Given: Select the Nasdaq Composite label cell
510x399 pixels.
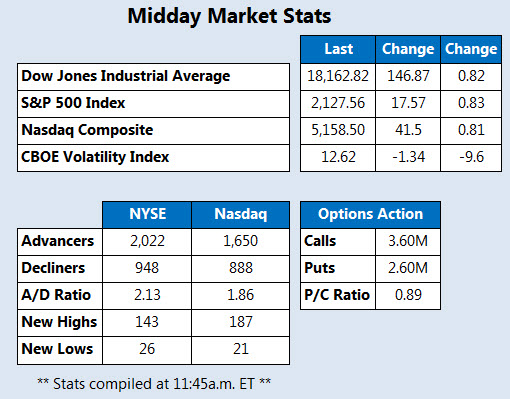Looking at the screenshot, I should tap(153, 131).
